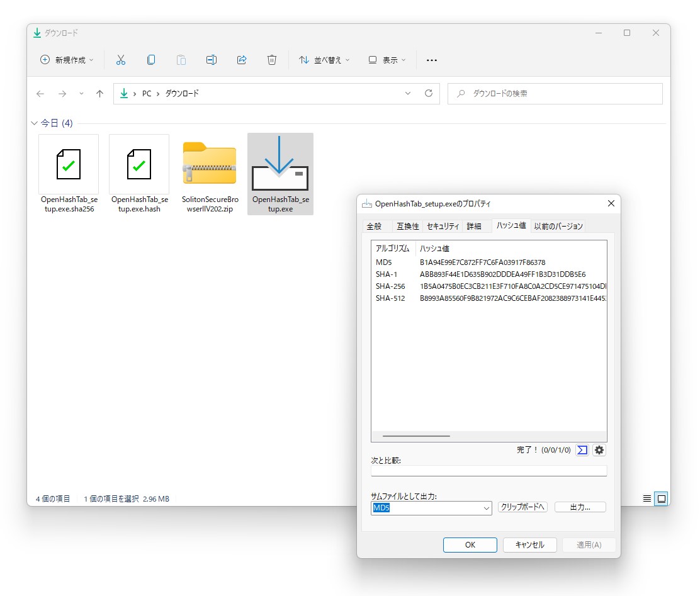Copy the selected file with copy icon
This screenshot has height=596, width=700.
pyautogui.click(x=151, y=59)
